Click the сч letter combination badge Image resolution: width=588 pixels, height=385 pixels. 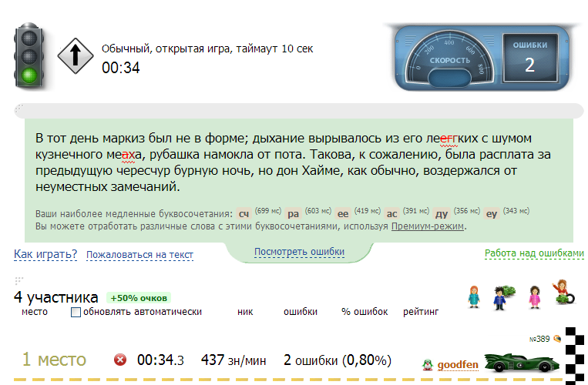coord(244,213)
